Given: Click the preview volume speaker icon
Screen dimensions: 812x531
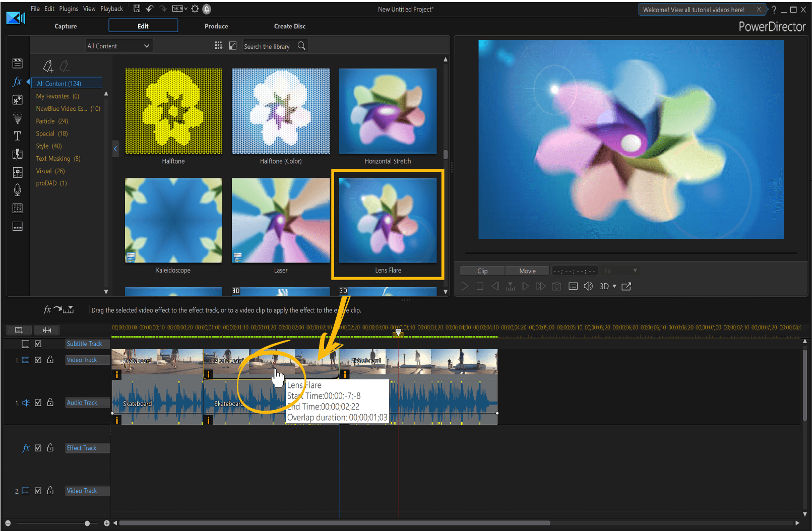Looking at the screenshot, I should coord(588,286).
